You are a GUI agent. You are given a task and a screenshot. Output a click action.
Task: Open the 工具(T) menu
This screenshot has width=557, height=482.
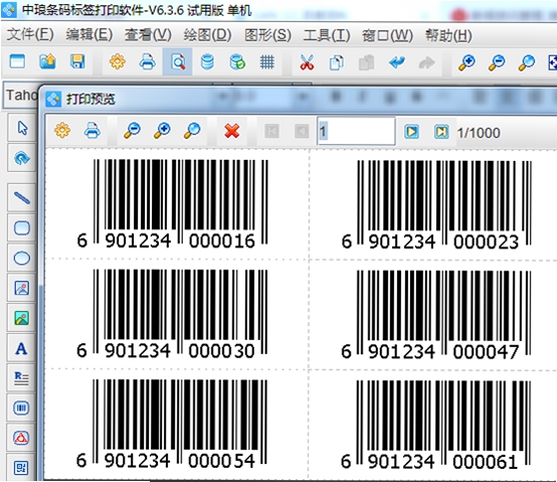[x=326, y=35]
